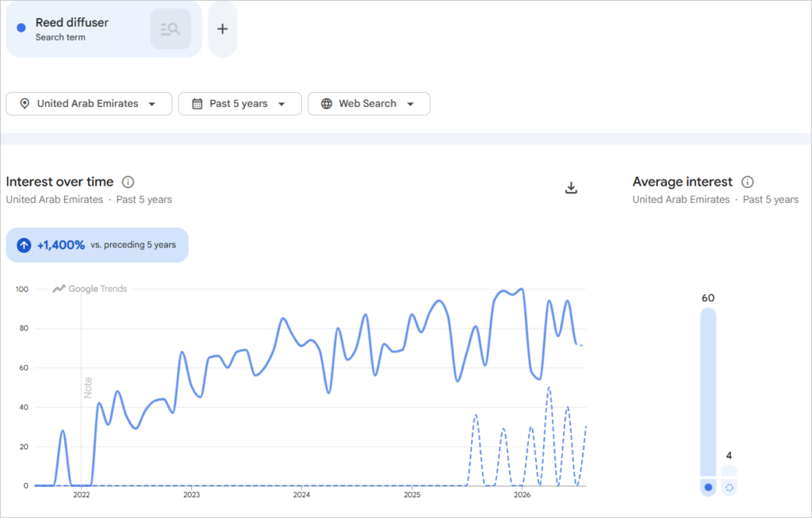Click the search compare icon beside Reed diffuser

coord(170,29)
